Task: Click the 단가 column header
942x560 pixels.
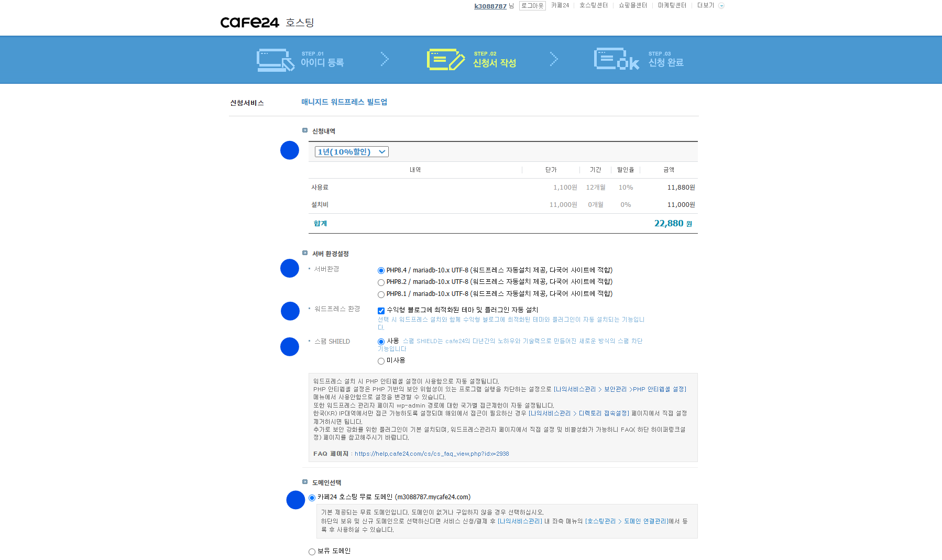Action: coord(551,170)
